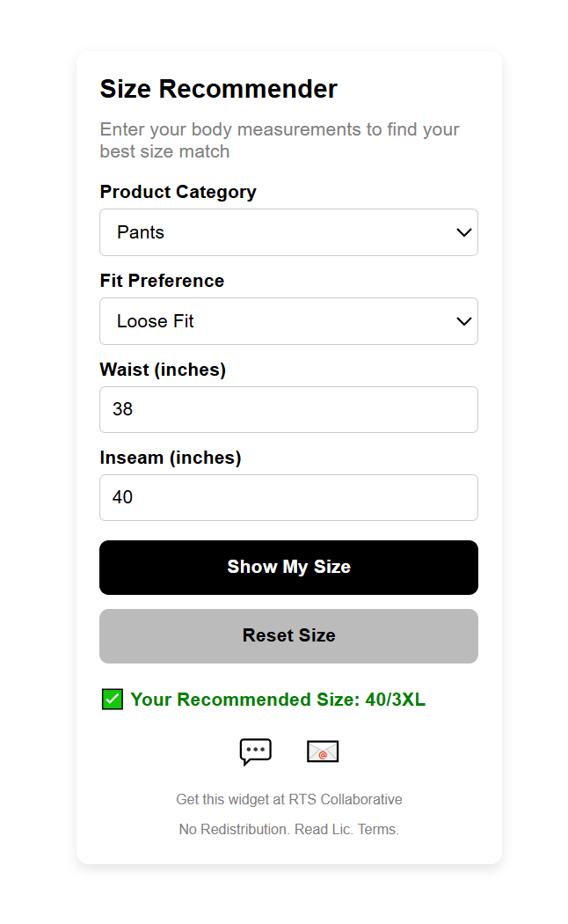Click the chevron on the Fit Preference dropdown
Screen dimensions: 568x924
click(x=464, y=321)
